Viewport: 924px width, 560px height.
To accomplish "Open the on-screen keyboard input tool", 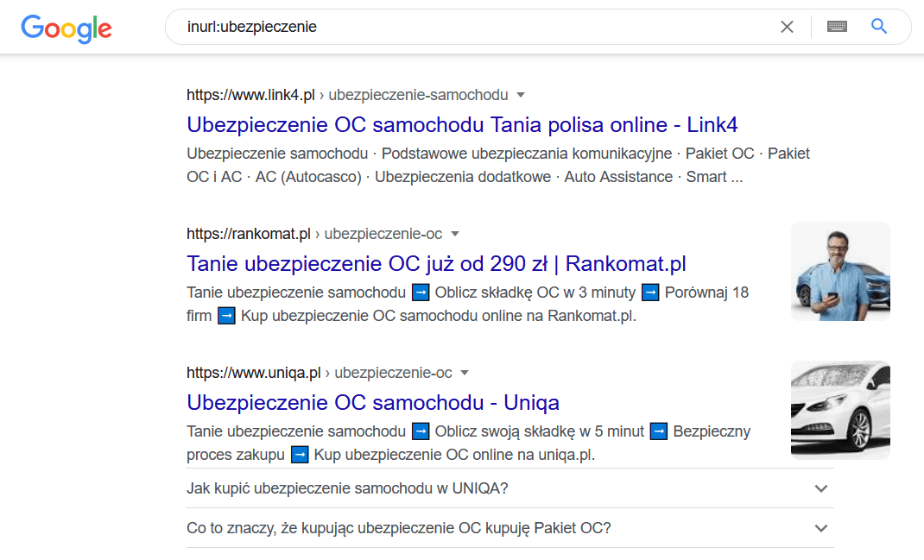I will [837, 27].
